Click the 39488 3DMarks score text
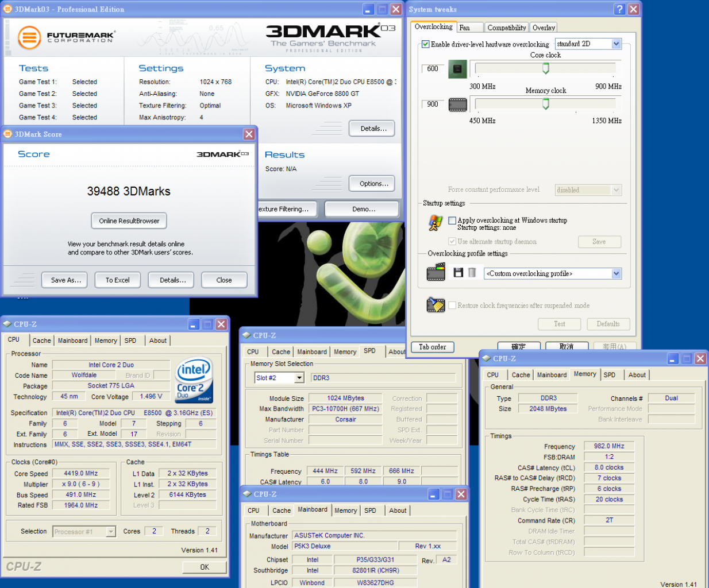The width and height of the screenshot is (709, 588). 129,191
